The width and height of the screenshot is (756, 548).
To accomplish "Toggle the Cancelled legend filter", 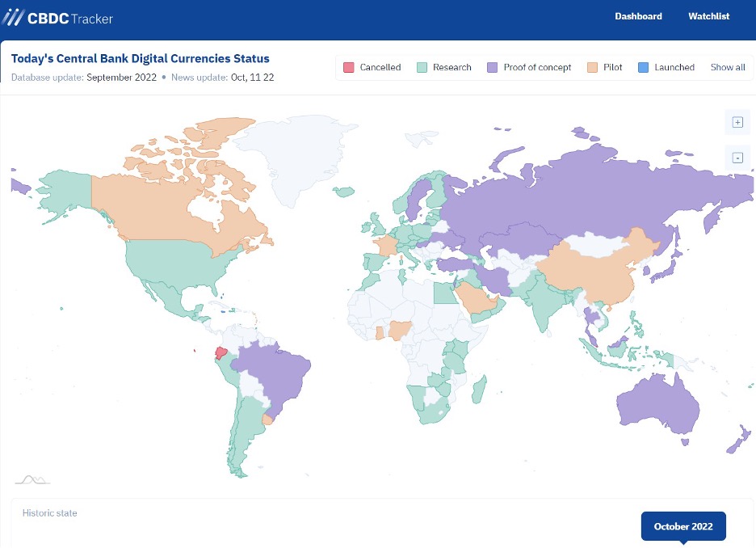I will click(x=372, y=67).
